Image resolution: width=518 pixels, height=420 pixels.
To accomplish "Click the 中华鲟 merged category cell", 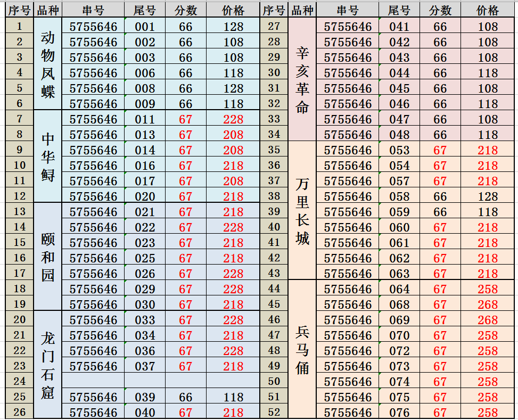I will click(48, 156).
